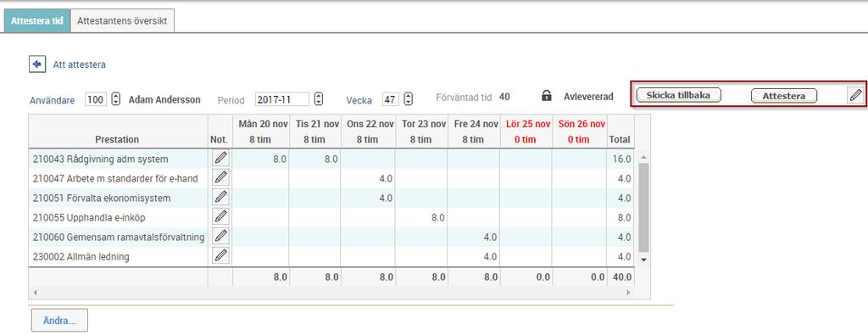Screen dimensions: 868x335
Task: Select the Total column header
Action: point(620,131)
